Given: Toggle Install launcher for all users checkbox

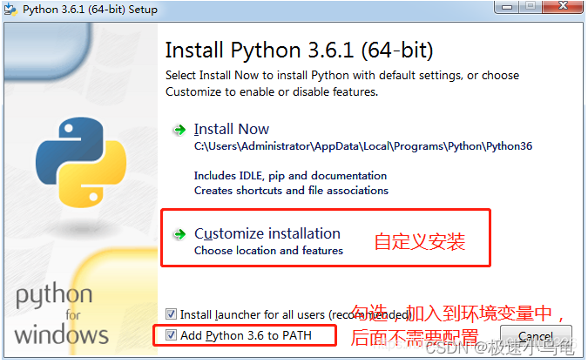Looking at the screenshot, I should pos(171,314).
